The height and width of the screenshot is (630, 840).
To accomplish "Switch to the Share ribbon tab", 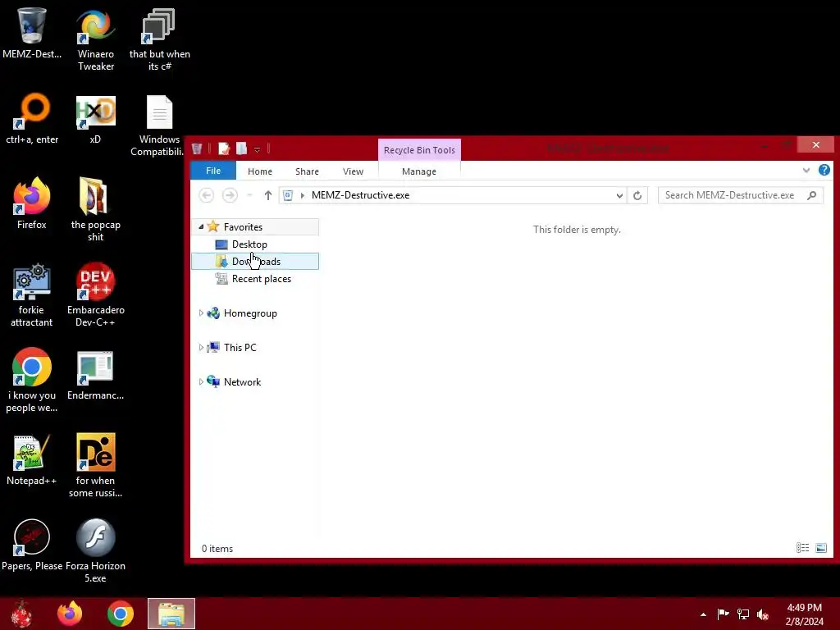I will [x=307, y=171].
